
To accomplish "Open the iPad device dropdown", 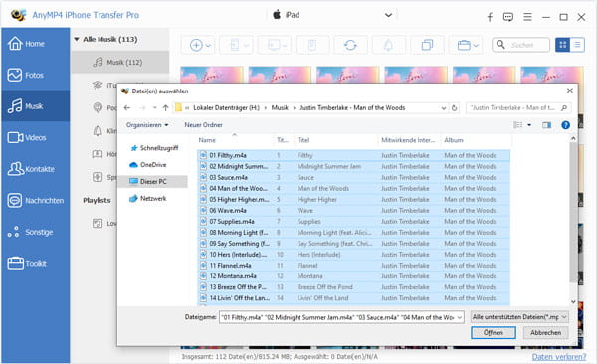I will (388, 15).
